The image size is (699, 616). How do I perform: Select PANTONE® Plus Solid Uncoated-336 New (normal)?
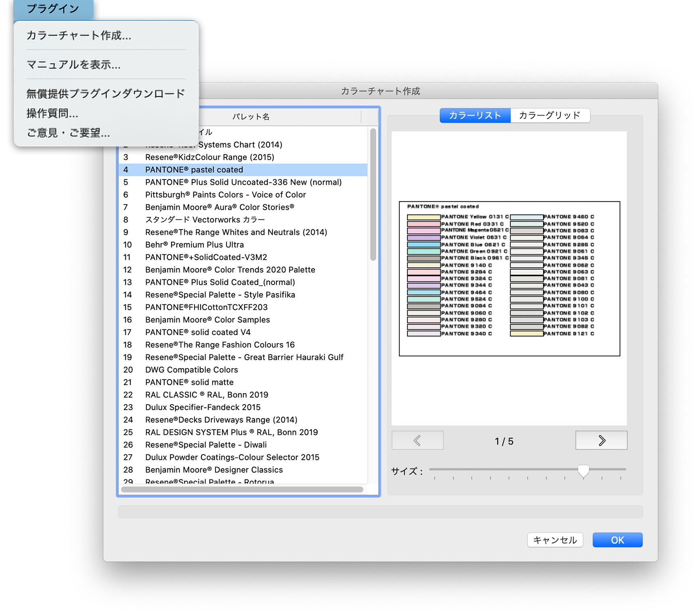click(x=243, y=182)
